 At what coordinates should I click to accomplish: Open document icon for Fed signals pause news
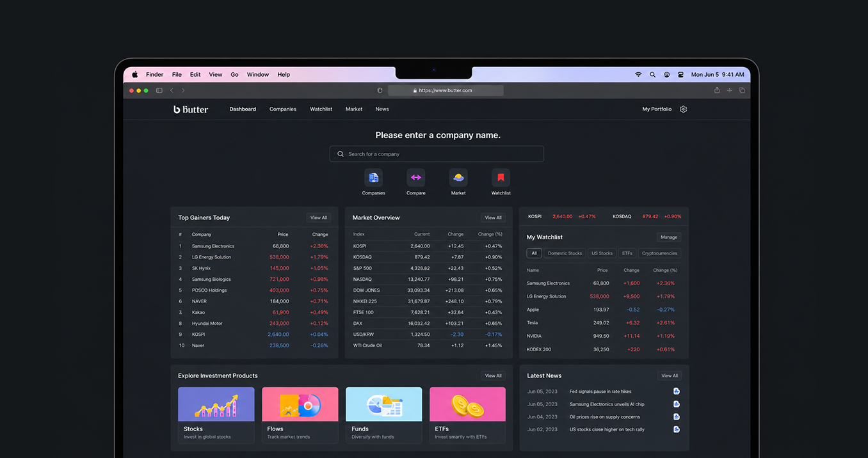pos(676,391)
